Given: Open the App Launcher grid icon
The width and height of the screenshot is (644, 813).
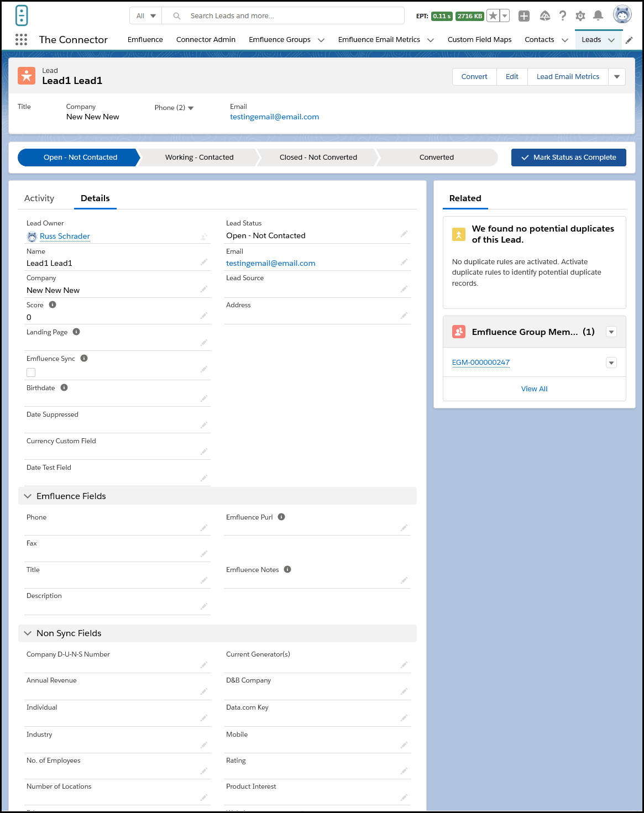Looking at the screenshot, I should 22,39.
